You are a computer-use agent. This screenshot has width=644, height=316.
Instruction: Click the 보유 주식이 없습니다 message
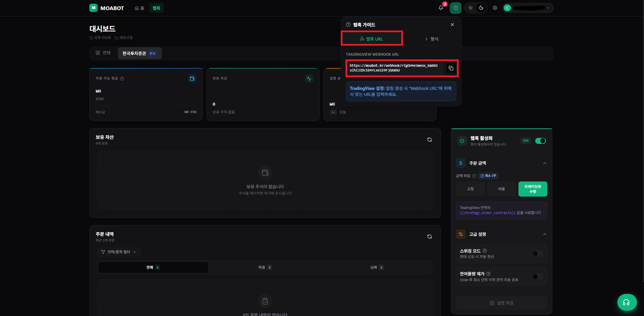tap(265, 187)
